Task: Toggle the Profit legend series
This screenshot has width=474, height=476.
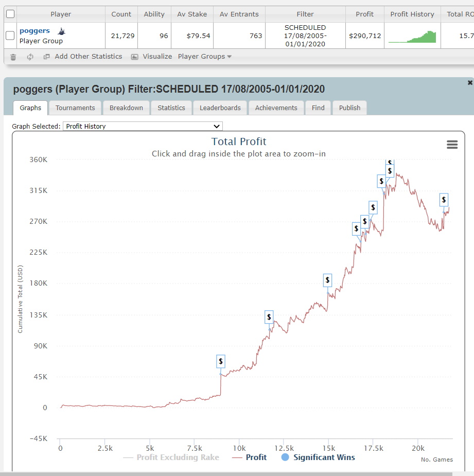Action: click(x=249, y=457)
